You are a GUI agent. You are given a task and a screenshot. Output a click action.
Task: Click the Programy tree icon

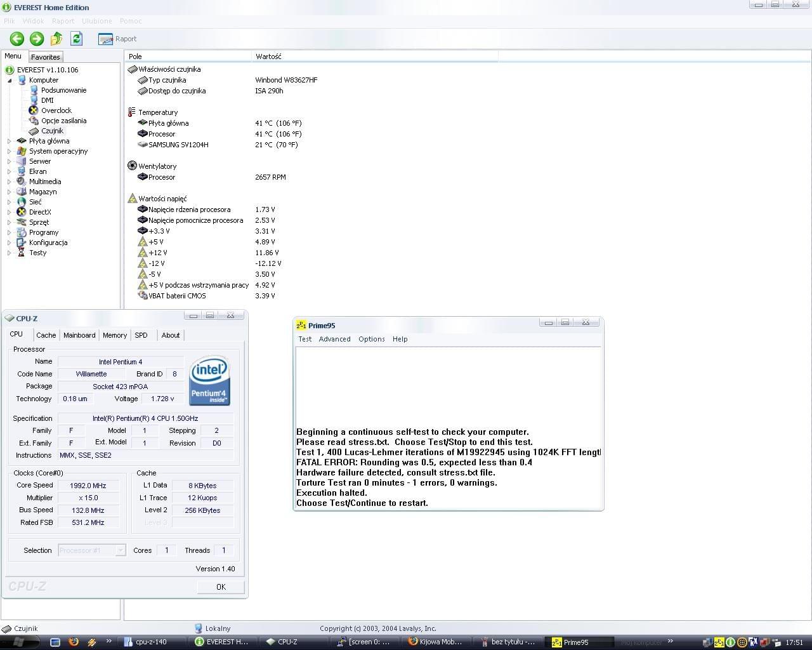22,232
